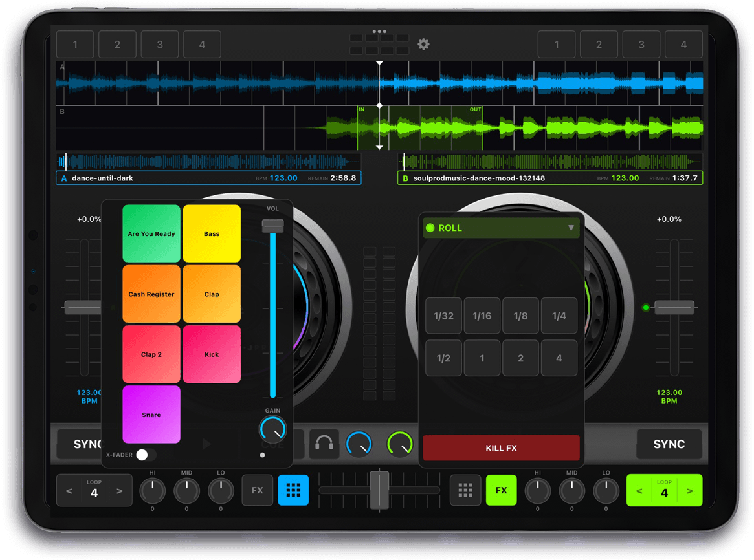This screenshot has width=754, height=560.
Task: Click the right deck pads grid icon
Action: click(465, 490)
